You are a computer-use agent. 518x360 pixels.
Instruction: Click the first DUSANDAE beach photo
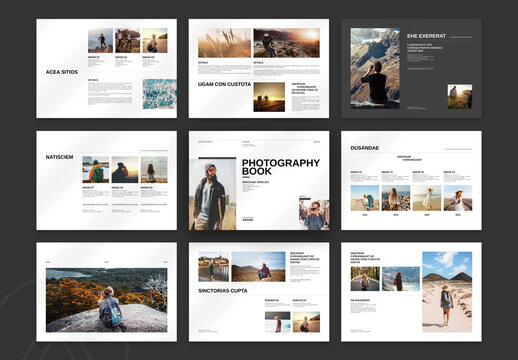click(x=365, y=198)
